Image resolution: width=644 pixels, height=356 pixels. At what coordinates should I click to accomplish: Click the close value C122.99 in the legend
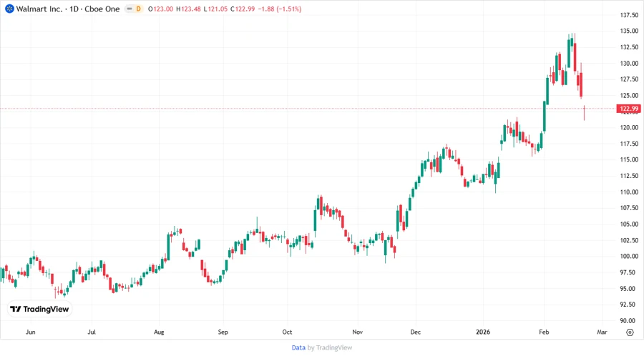pyautogui.click(x=243, y=9)
